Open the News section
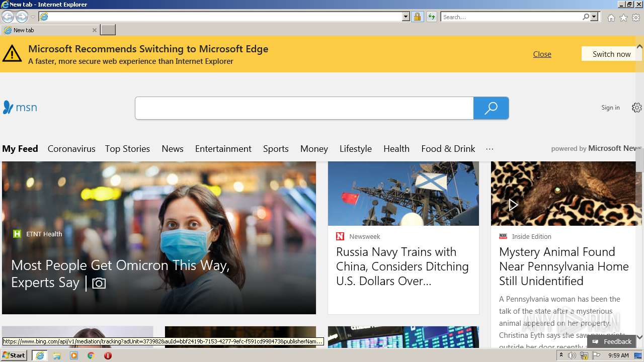 pos(173,149)
